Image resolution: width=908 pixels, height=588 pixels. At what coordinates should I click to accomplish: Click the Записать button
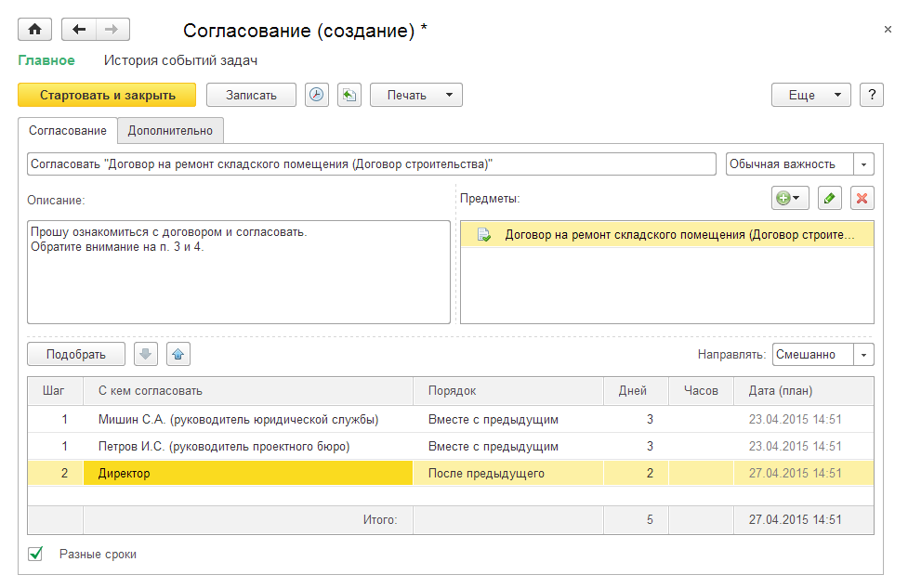point(251,95)
